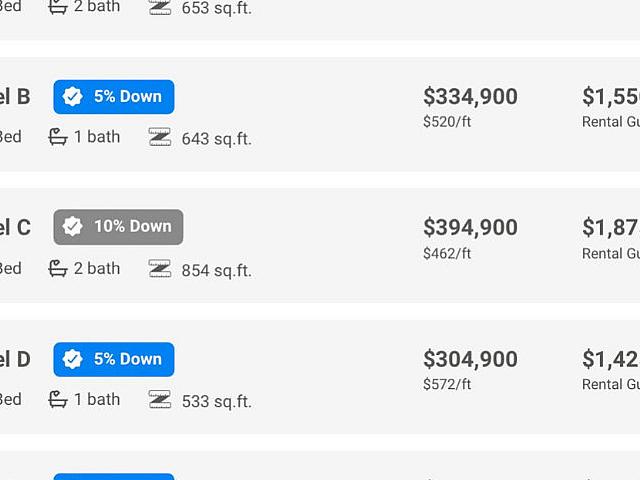Click the verified check badge in Model B's 5% Down
This screenshot has width=640, height=480.
(73, 97)
